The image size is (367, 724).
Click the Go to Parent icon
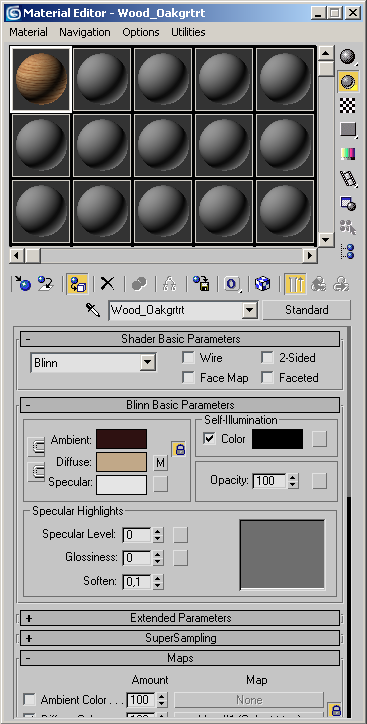pyautogui.click(x=318, y=284)
